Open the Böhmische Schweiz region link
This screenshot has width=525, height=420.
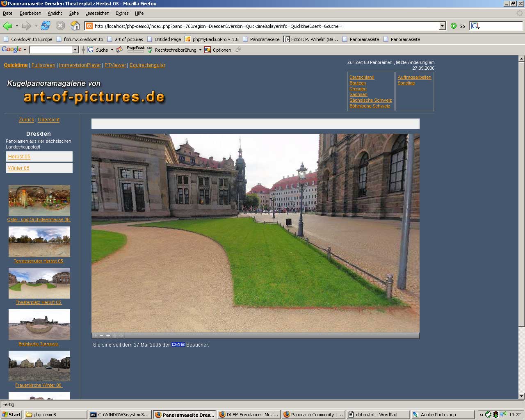tap(370, 106)
